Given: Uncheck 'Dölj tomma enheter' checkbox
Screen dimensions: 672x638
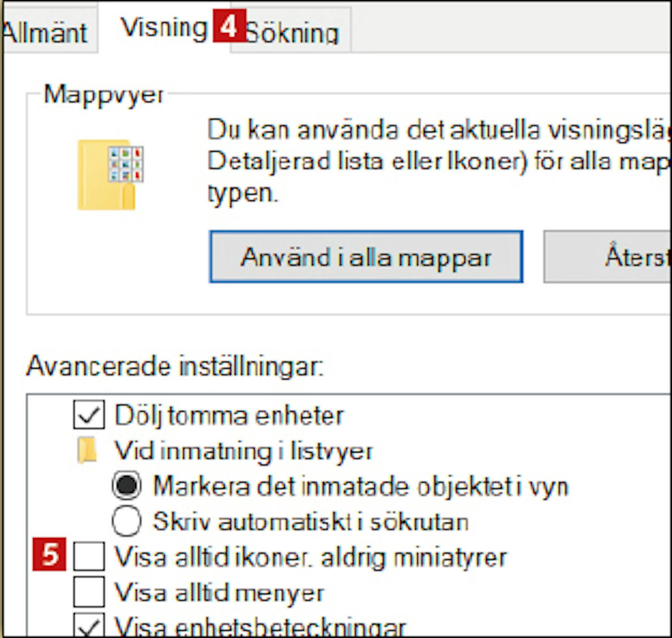Looking at the screenshot, I should tap(89, 415).
